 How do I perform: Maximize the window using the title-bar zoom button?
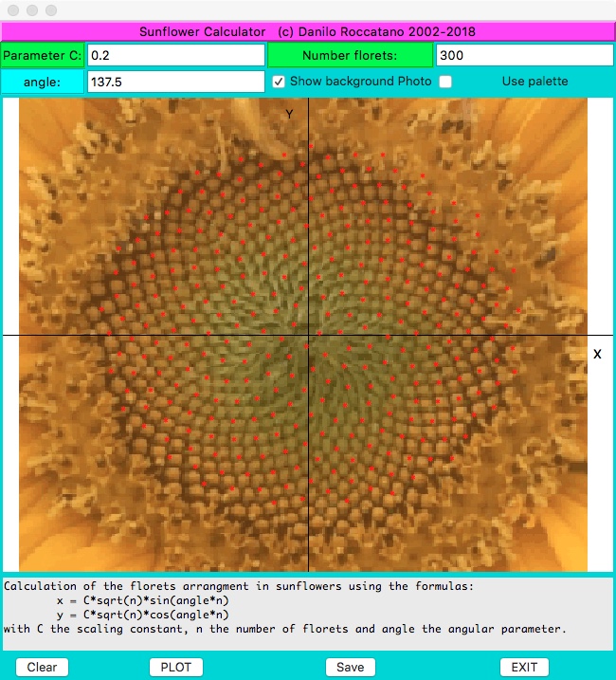[51, 9]
